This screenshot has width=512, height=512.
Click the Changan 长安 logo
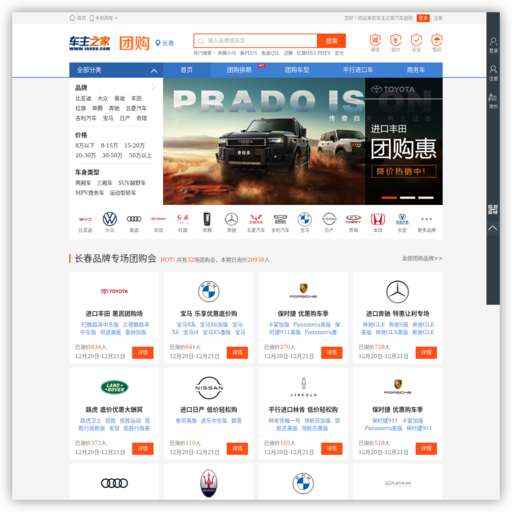pos(402,219)
